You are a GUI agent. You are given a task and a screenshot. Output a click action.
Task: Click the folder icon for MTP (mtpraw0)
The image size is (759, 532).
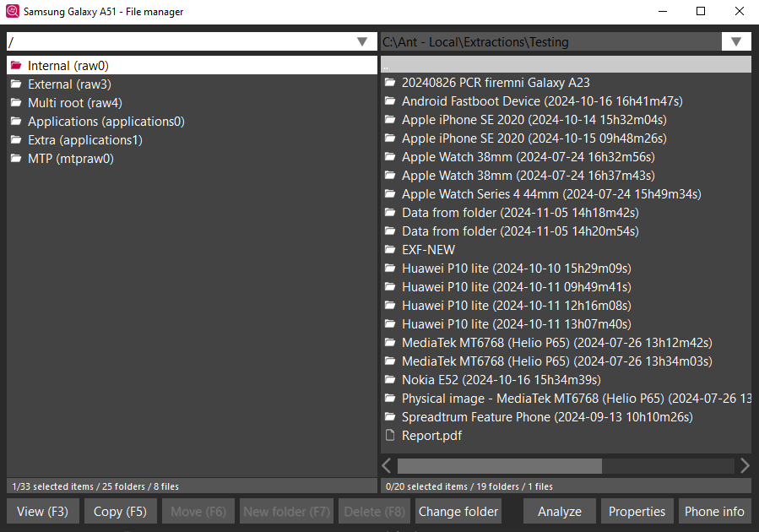tap(16, 159)
